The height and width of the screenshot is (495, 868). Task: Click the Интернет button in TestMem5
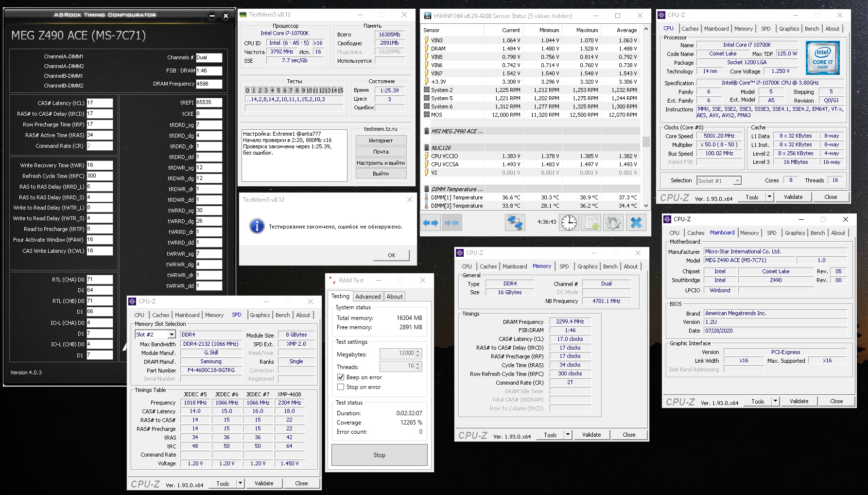click(x=381, y=141)
